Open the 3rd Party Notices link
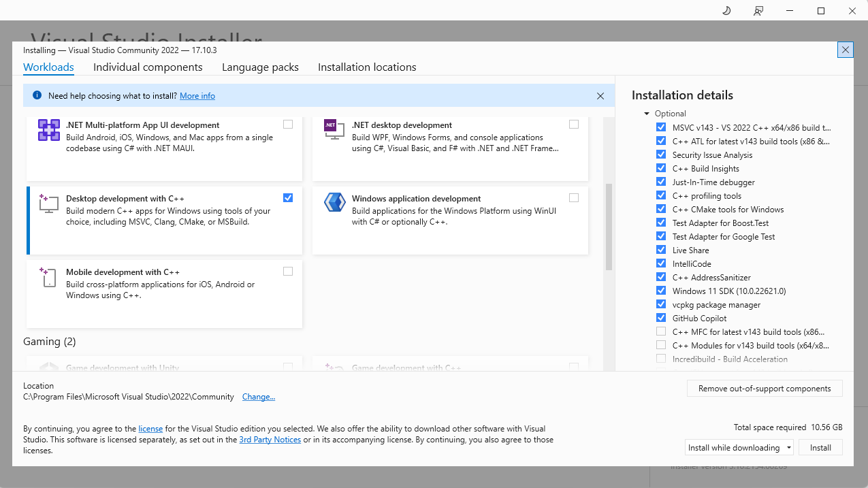868x488 pixels. tap(270, 440)
